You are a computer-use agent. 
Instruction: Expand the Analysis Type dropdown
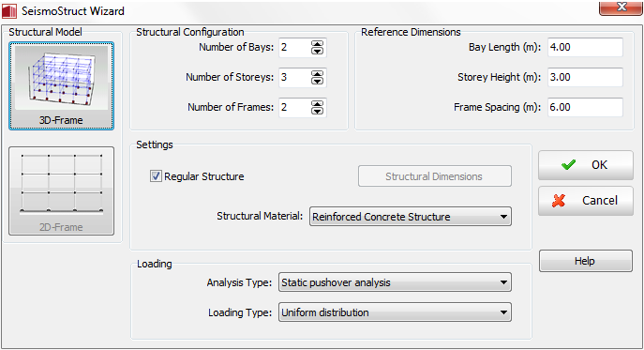pos(395,282)
